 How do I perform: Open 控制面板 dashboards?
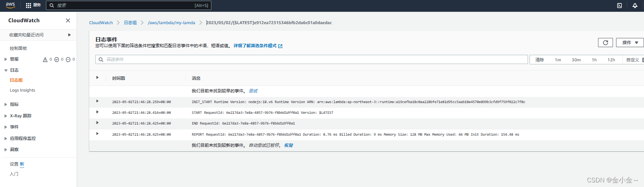[18, 48]
